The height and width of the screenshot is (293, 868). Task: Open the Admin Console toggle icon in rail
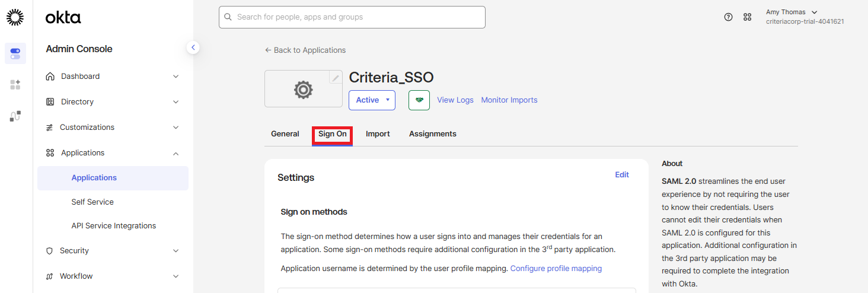(x=15, y=53)
